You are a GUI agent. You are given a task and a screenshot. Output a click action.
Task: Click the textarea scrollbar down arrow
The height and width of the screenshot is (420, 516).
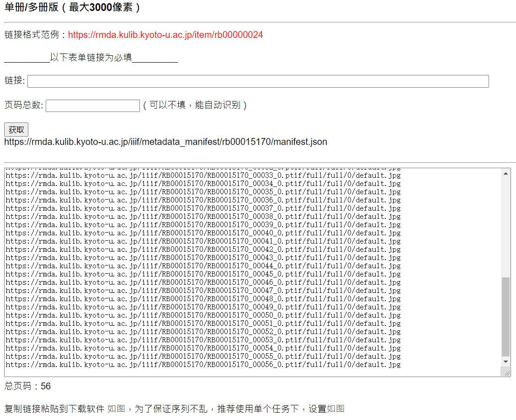coord(505,362)
